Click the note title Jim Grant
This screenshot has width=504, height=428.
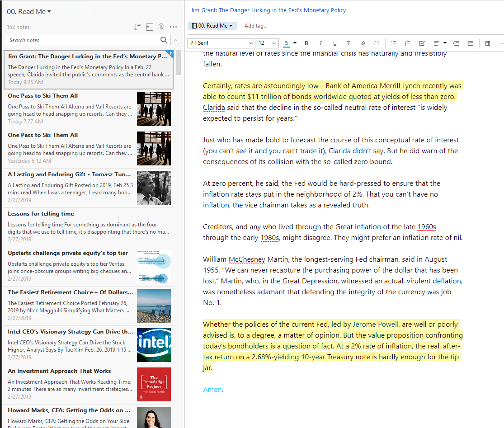pos(268,10)
